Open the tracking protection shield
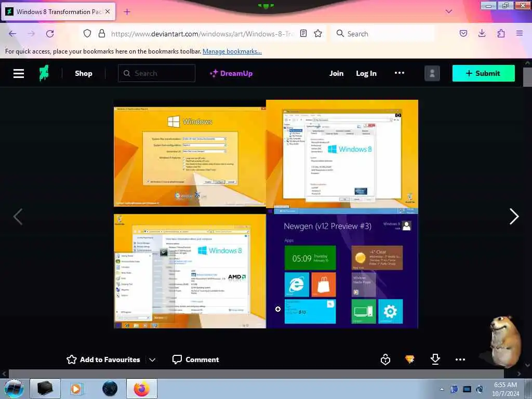The width and height of the screenshot is (532, 399). click(x=87, y=34)
